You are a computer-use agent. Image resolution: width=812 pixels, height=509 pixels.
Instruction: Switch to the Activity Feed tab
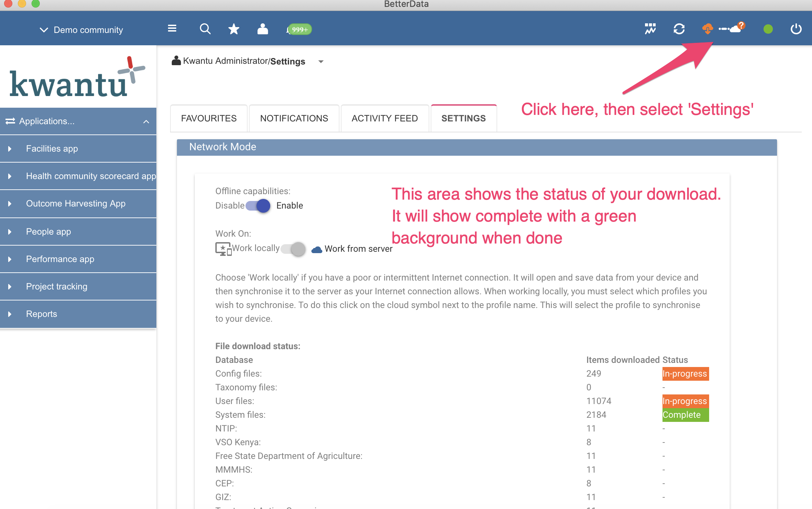pos(384,118)
